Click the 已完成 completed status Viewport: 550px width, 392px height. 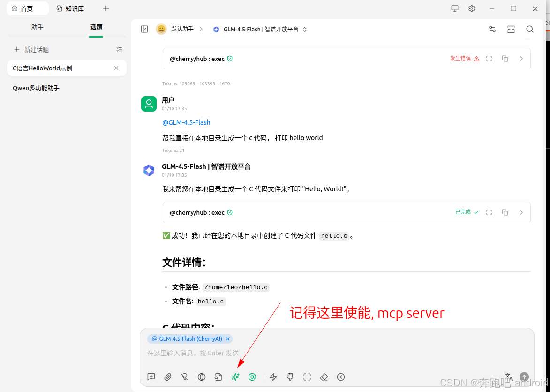click(x=467, y=212)
